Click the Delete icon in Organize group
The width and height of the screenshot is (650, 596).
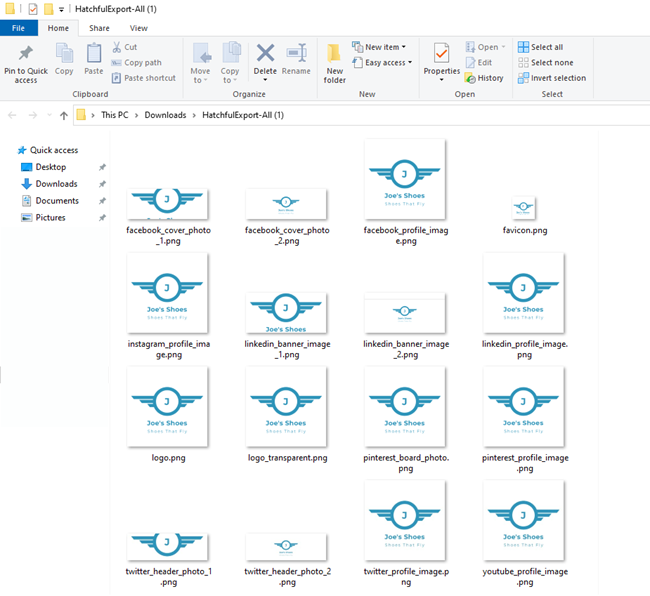[265, 55]
